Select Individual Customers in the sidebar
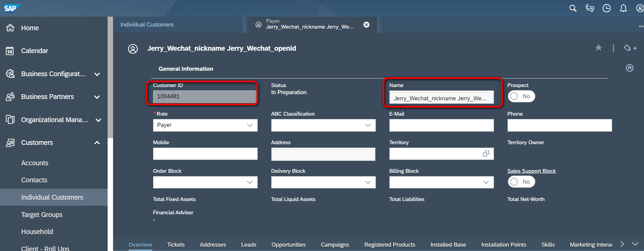 (54, 197)
